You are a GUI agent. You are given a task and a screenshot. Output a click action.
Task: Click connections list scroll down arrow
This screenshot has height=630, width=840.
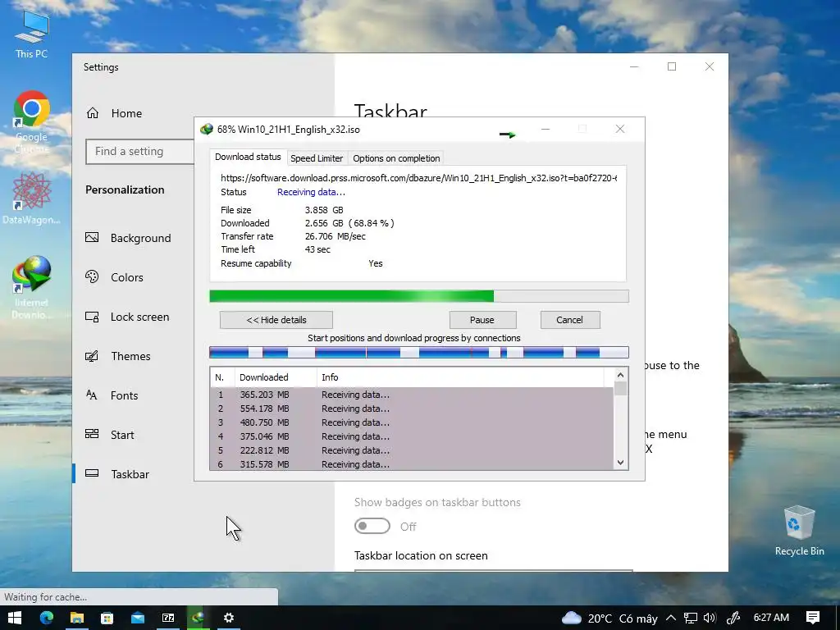click(620, 463)
